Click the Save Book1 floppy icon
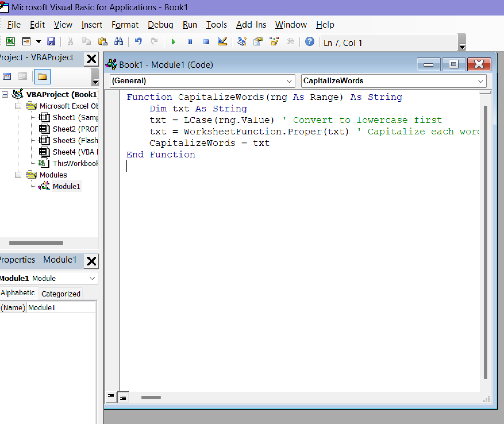The height and width of the screenshot is (424, 504). coord(51,41)
